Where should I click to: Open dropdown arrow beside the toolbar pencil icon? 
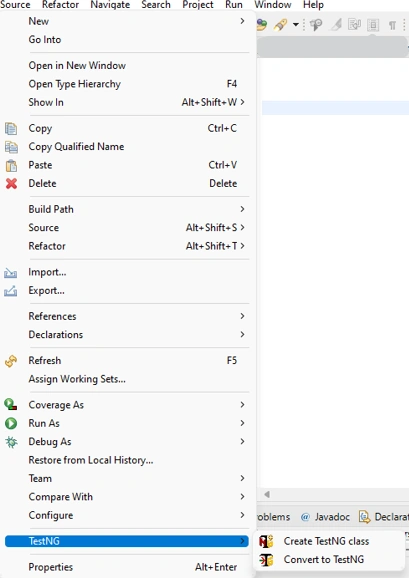296,25
